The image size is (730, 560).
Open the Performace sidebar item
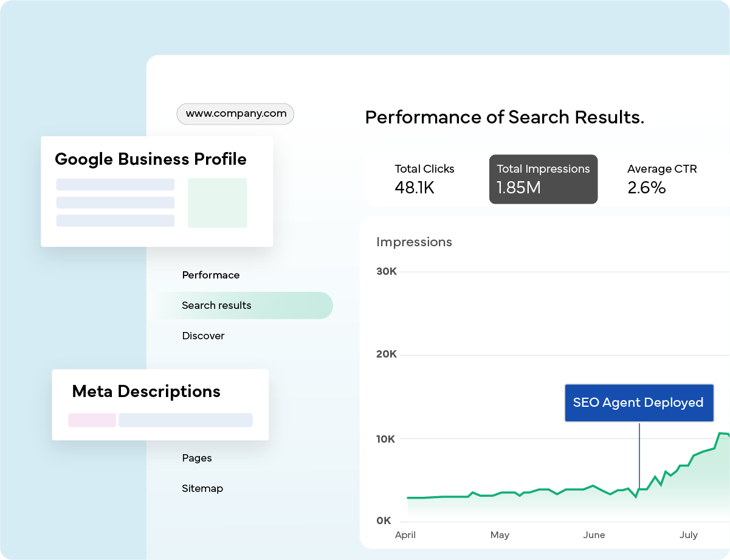(x=210, y=275)
